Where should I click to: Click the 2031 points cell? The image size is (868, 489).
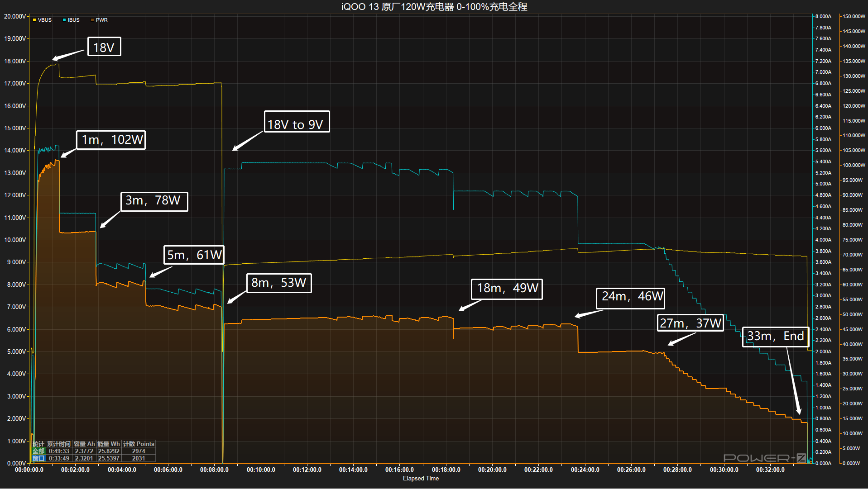(139, 458)
